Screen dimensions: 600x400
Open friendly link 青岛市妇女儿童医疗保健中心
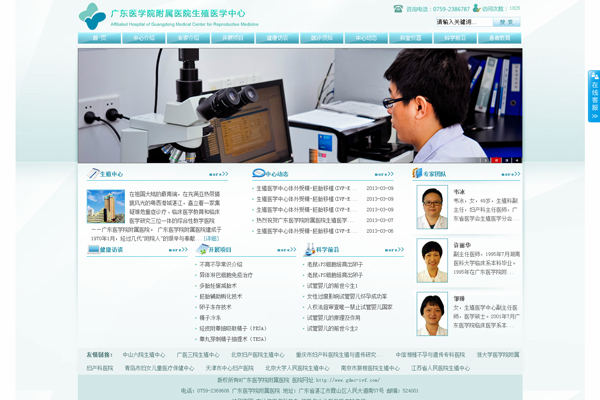pos(159,368)
